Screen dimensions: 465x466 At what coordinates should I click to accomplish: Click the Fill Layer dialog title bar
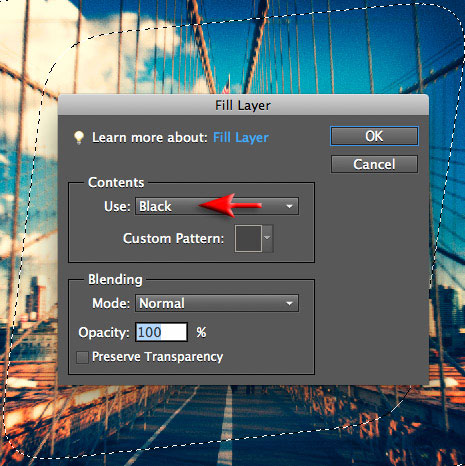pos(243,105)
